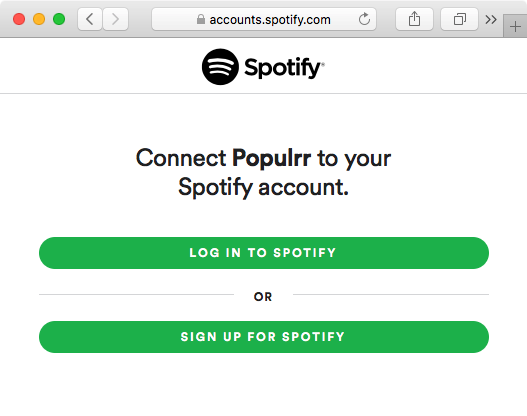Image resolution: width=527 pixels, height=416 pixels.
Task: Click the LOG IN TO SPOTIFY button
Action: 264,253
